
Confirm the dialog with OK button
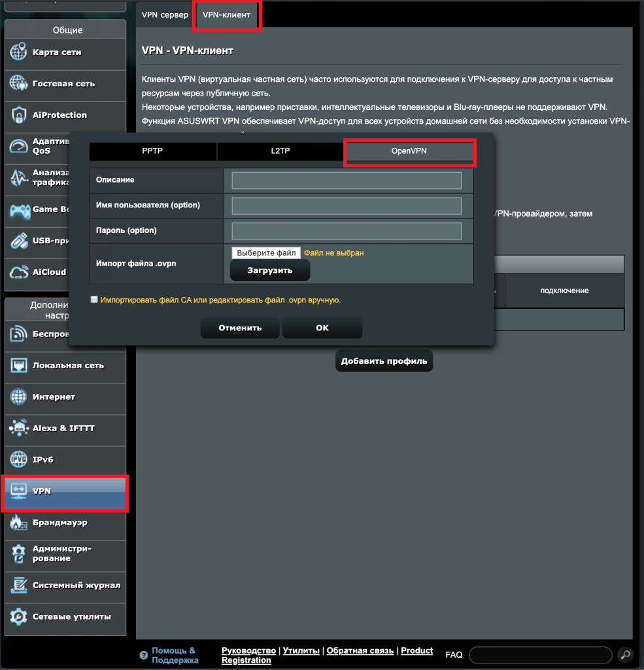(x=322, y=328)
